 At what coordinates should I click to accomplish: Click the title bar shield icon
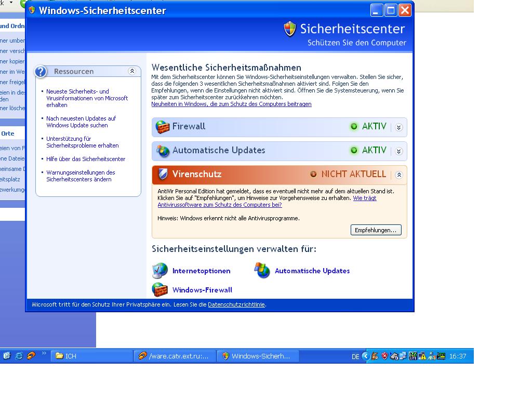(x=32, y=10)
